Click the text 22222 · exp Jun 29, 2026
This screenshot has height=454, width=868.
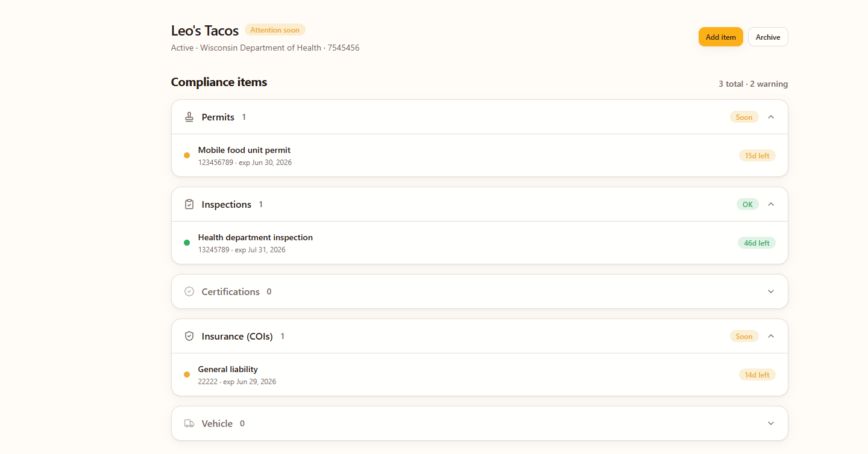237,382
